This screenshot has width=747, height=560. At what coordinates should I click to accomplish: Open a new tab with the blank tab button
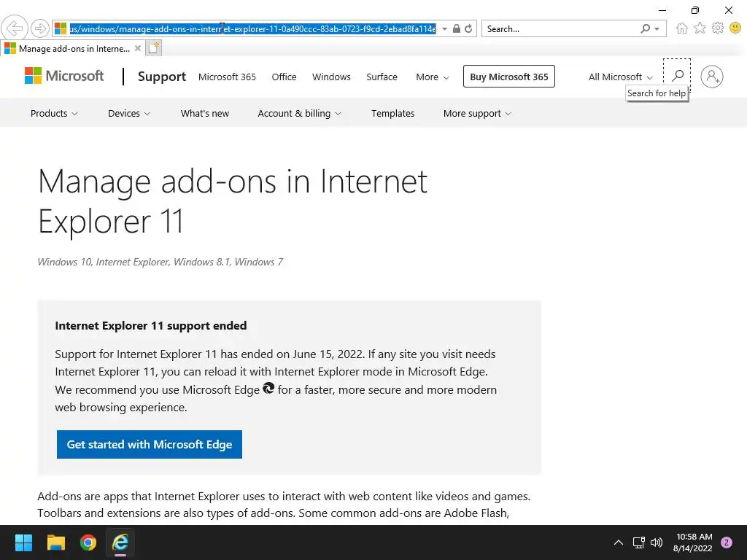[153, 48]
